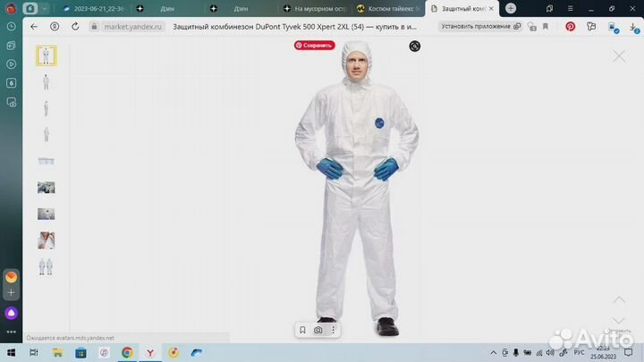
Task: Bookmark this page with bookmark icon
Action: 546,27
